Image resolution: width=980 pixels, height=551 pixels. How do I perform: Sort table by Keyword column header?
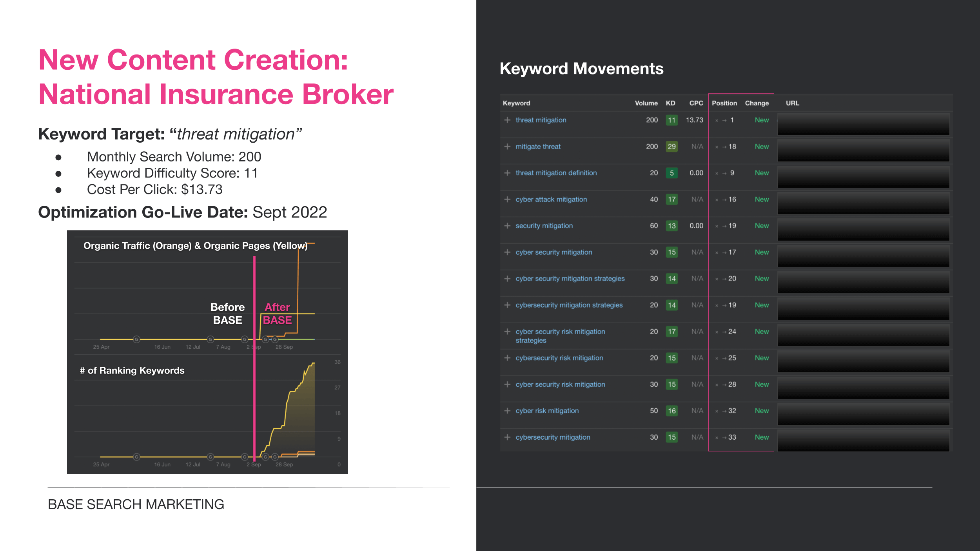pos(516,103)
